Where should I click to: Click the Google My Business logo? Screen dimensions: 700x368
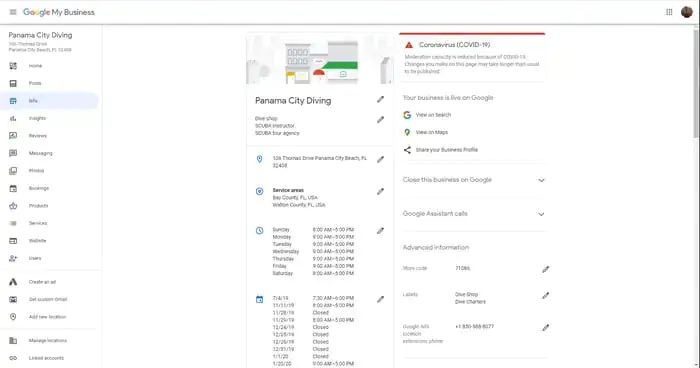[x=58, y=12]
